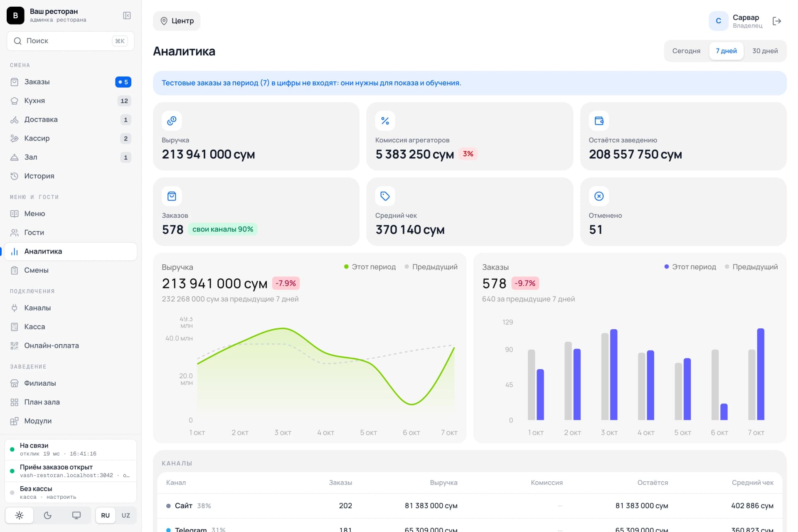798x532 pixels.
Task: Click the 7 окт purple orders bar
Action: pyautogui.click(x=761, y=374)
